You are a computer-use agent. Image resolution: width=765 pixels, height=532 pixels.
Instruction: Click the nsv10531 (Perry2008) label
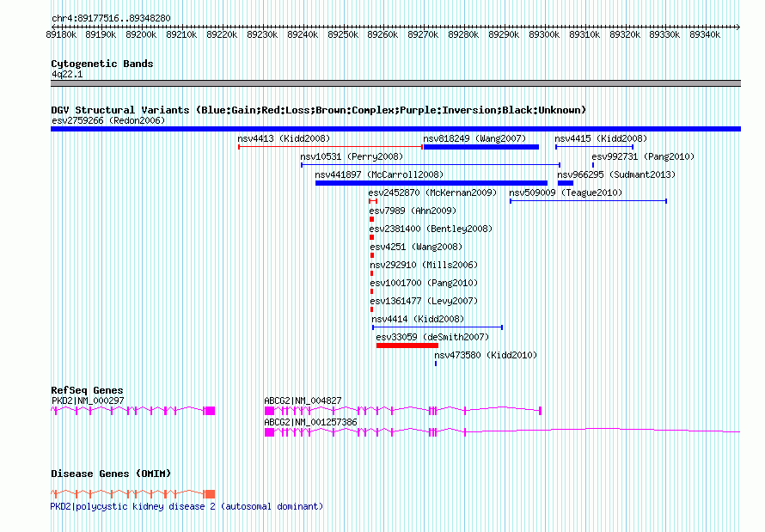tap(352, 156)
